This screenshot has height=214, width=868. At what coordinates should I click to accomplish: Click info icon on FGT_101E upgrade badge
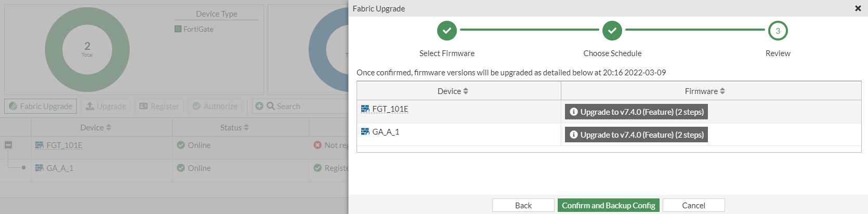pyautogui.click(x=574, y=112)
